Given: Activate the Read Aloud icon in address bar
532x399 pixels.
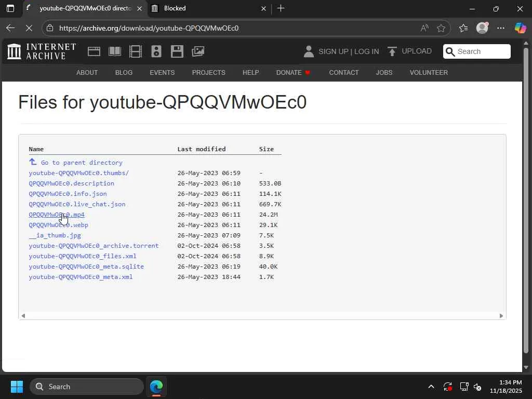Looking at the screenshot, I should 424,28.
